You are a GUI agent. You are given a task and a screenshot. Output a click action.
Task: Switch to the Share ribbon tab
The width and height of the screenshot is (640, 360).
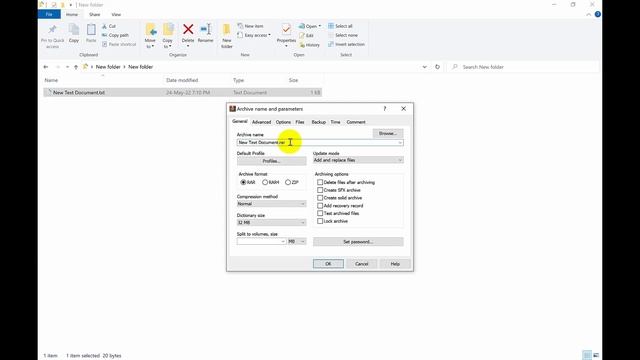pos(94,14)
